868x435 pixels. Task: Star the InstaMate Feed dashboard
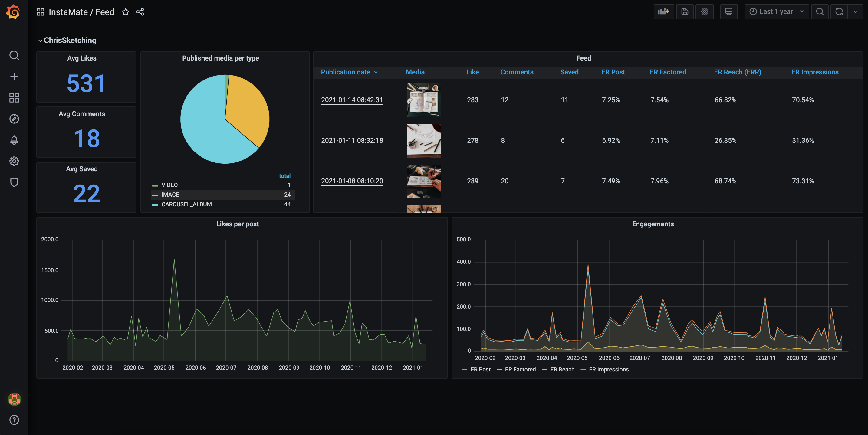click(125, 12)
